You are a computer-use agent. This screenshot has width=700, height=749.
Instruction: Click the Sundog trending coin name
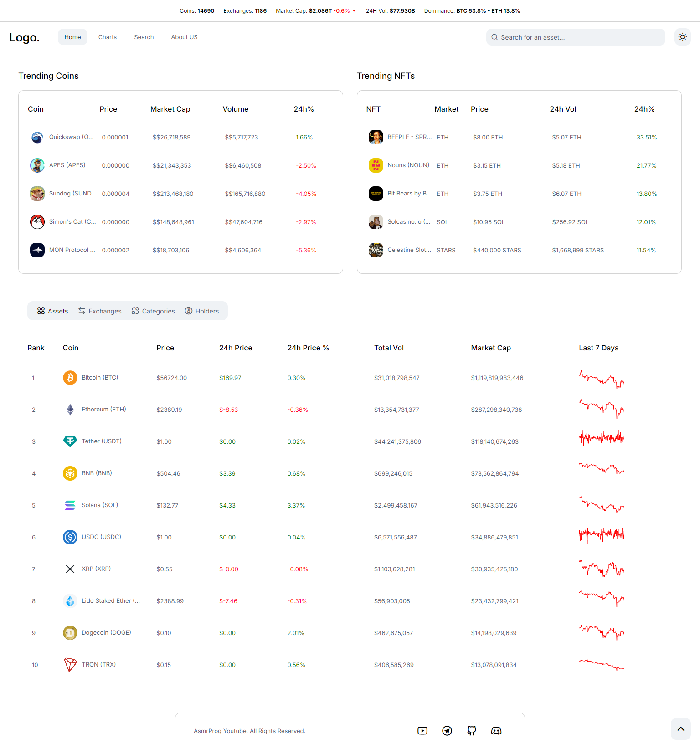pyautogui.click(x=73, y=194)
